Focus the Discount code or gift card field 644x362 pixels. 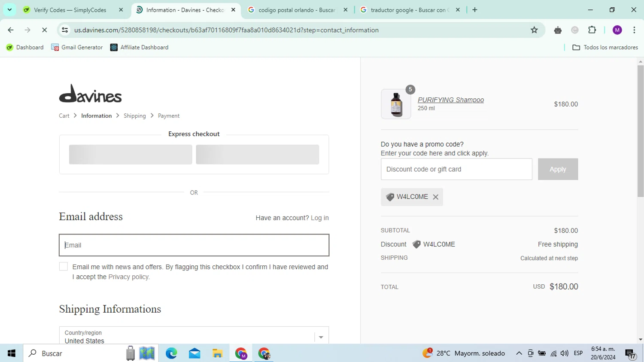[x=456, y=169]
